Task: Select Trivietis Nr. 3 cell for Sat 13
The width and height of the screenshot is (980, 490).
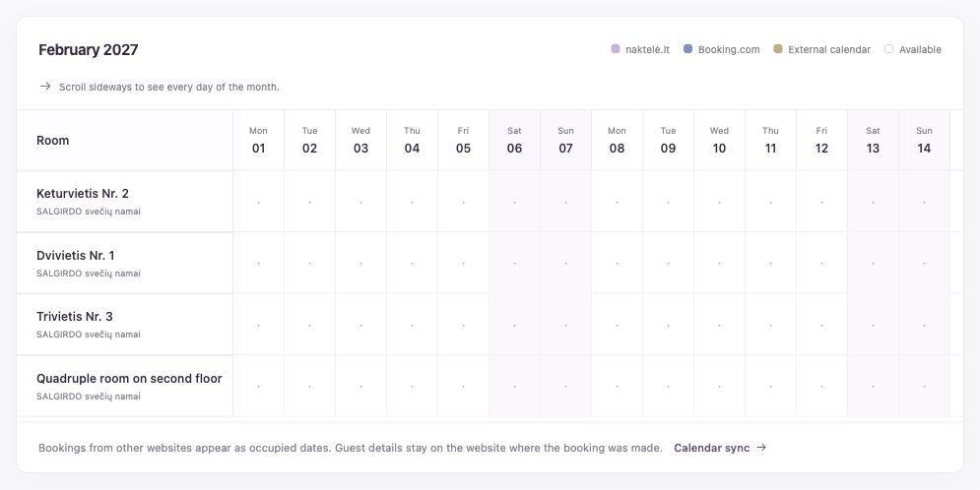Action: coord(874,325)
